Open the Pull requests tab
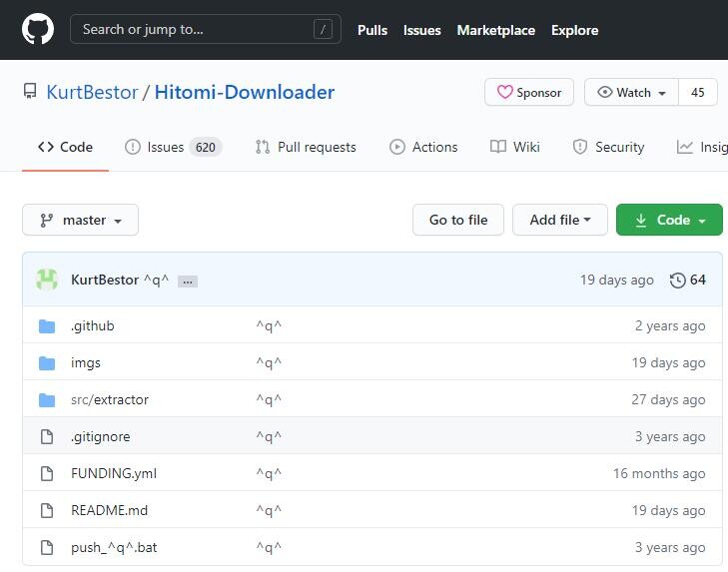The image size is (728, 572). 306,147
